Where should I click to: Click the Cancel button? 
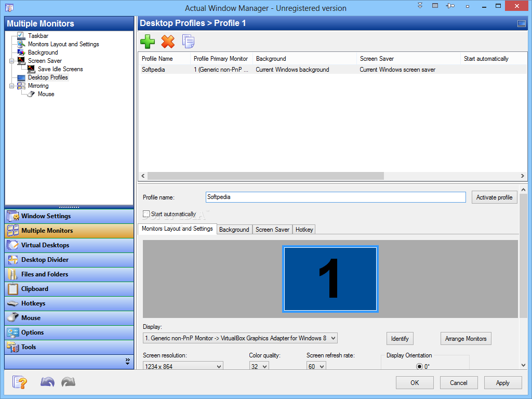(x=459, y=383)
